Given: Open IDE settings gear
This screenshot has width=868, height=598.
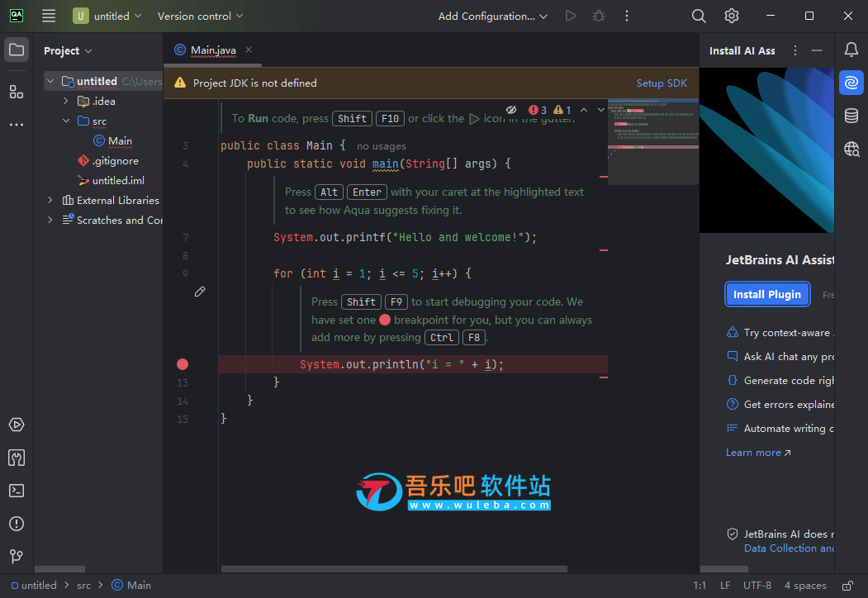Looking at the screenshot, I should 731,16.
